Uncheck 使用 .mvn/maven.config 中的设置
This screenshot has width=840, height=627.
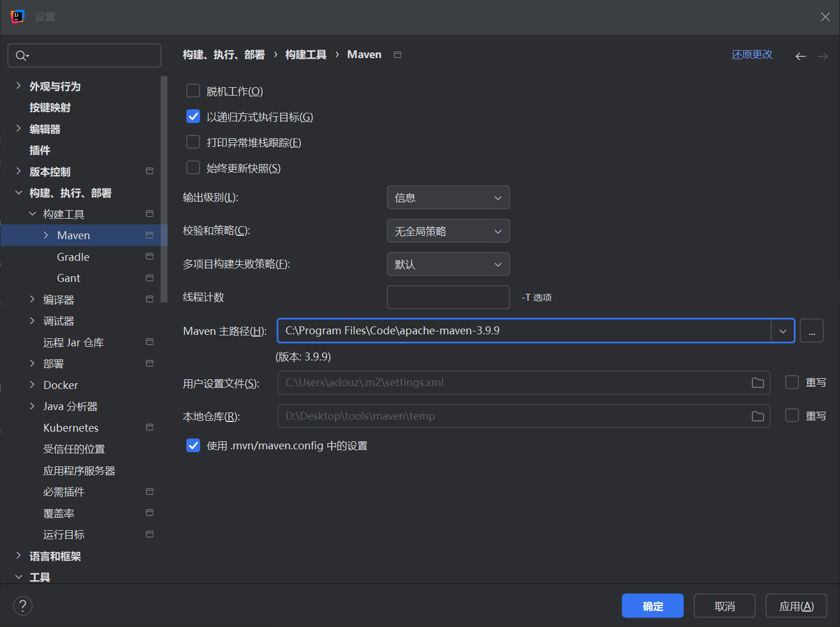point(193,445)
